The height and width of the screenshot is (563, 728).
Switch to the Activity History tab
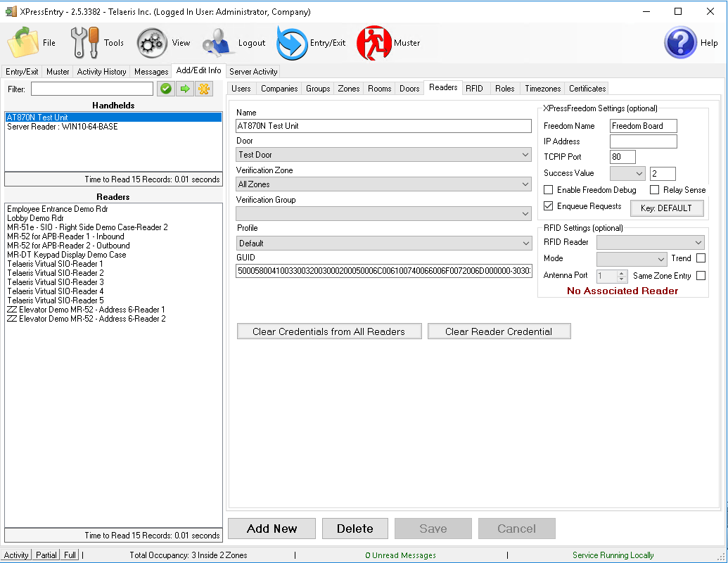[x=101, y=72]
